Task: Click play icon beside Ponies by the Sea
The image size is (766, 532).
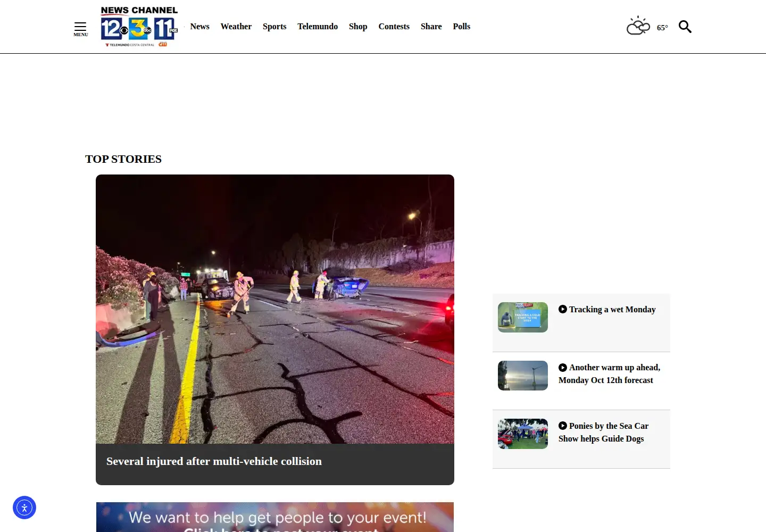Action: point(563,426)
